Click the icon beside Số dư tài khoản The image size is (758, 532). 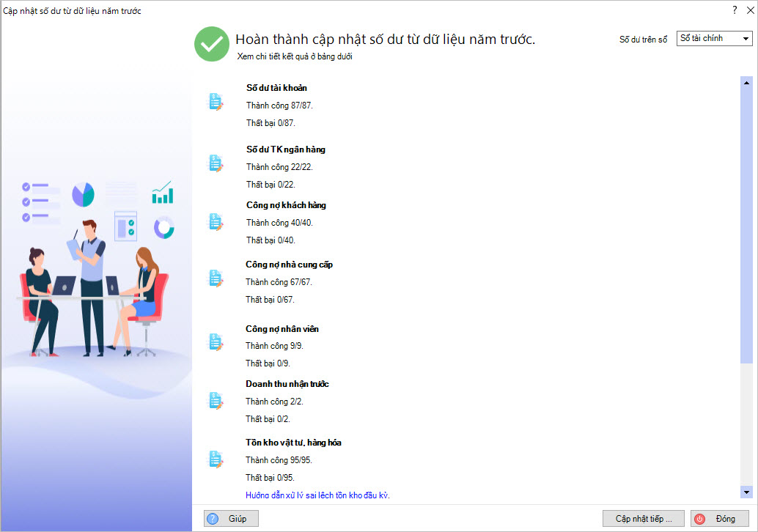tap(216, 102)
